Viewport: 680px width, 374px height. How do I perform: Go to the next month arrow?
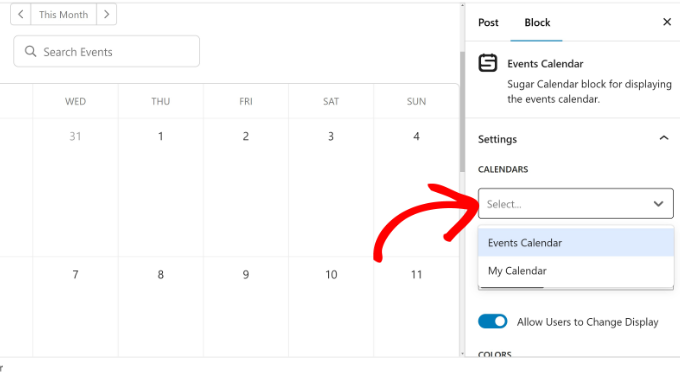107,14
